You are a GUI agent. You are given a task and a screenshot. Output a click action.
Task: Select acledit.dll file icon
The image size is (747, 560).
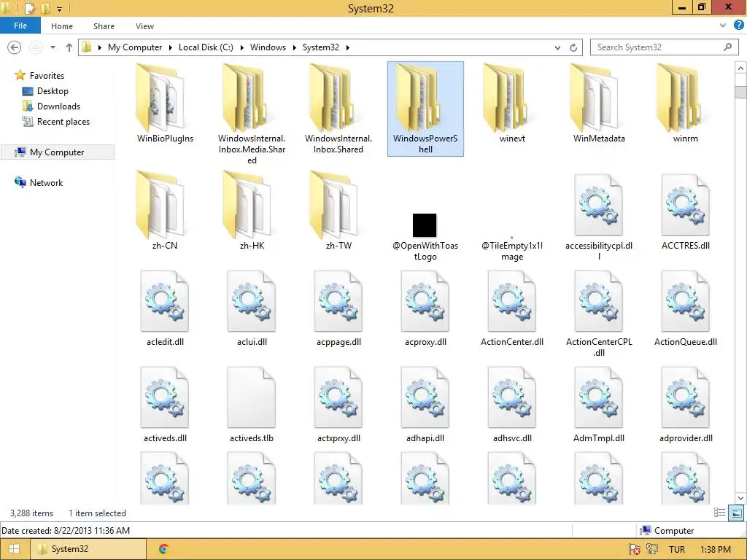tap(165, 301)
